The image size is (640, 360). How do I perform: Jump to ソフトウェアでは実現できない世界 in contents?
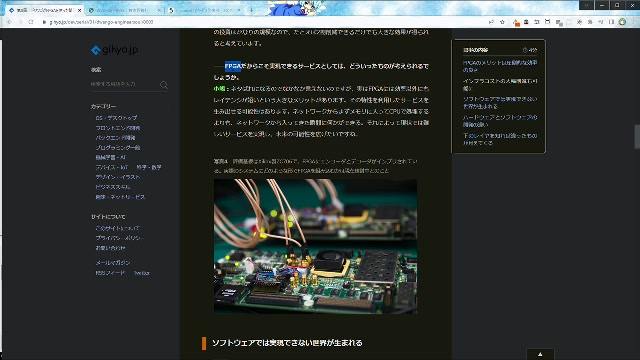(x=500, y=102)
